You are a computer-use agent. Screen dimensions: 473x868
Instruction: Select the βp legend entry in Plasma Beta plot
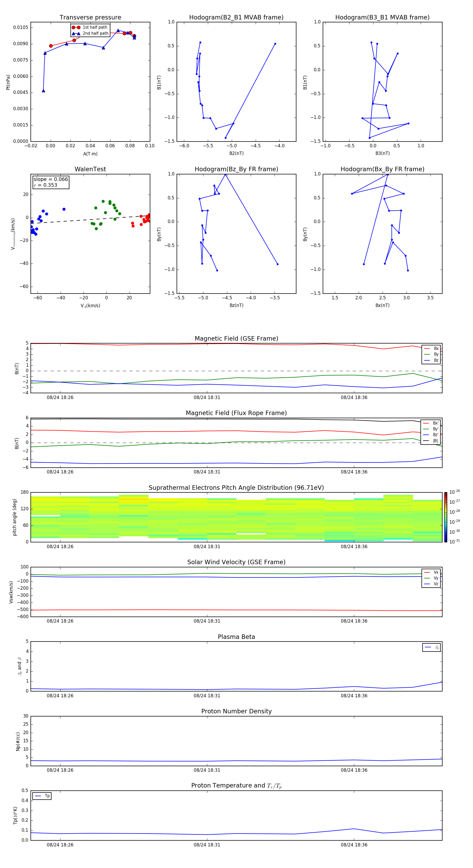[x=431, y=647]
